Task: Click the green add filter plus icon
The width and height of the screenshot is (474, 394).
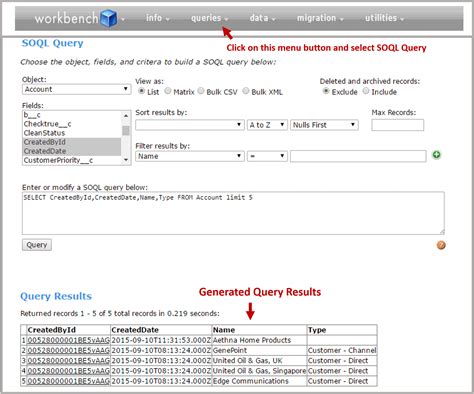Action: pos(436,155)
